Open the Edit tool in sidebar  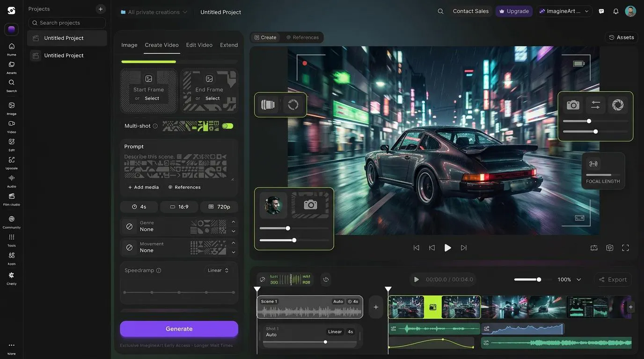click(12, 145)
